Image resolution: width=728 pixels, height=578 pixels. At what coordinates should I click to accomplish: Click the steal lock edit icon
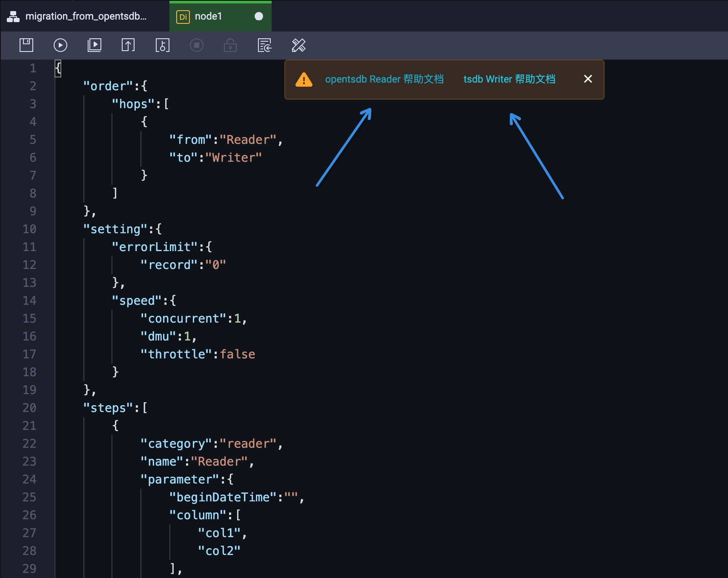point(162,45)
